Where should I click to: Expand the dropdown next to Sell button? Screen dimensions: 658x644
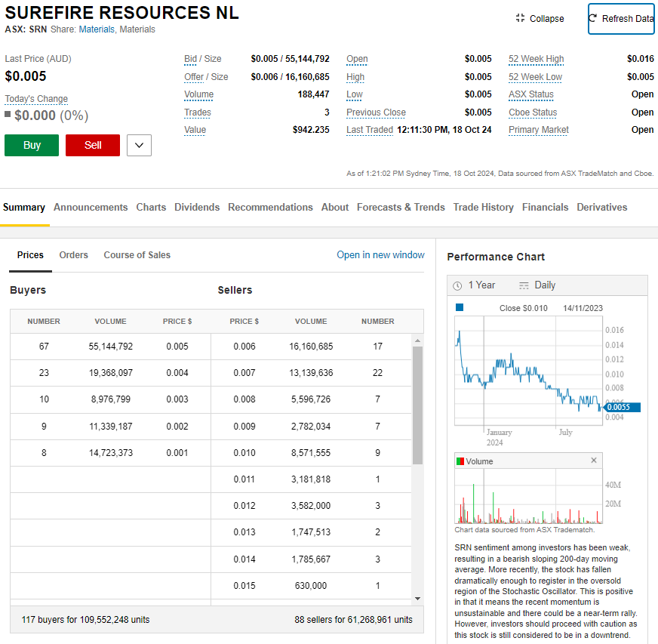pos(140,145)
